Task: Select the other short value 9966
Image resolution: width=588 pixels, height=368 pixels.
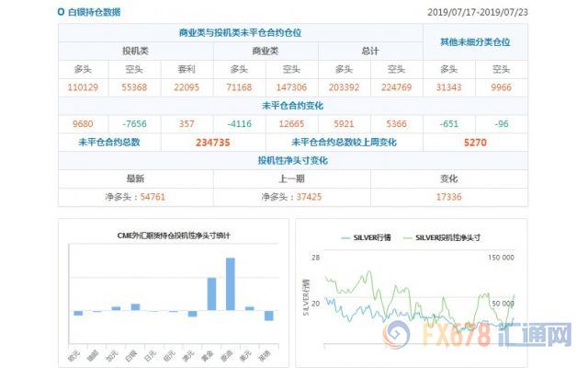Action: coord(502,87)
